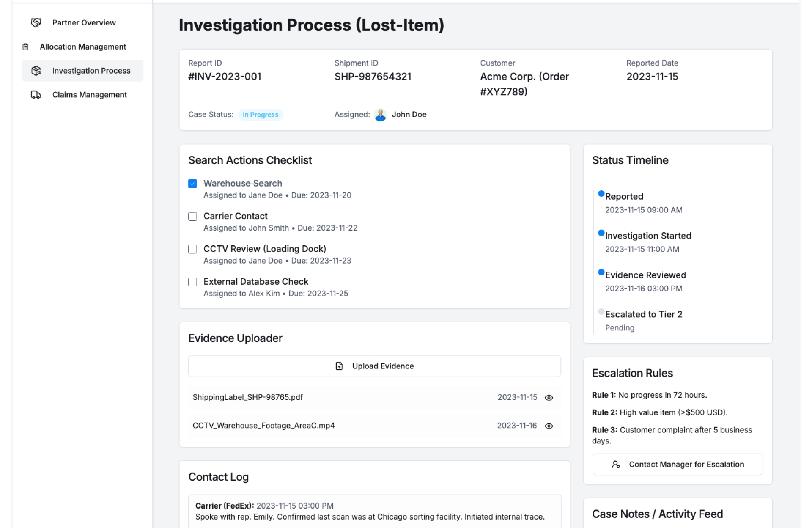This screenshot has width=812, height=528.
Task: Go to the Allocation Management page
Action: coord(83,47)
